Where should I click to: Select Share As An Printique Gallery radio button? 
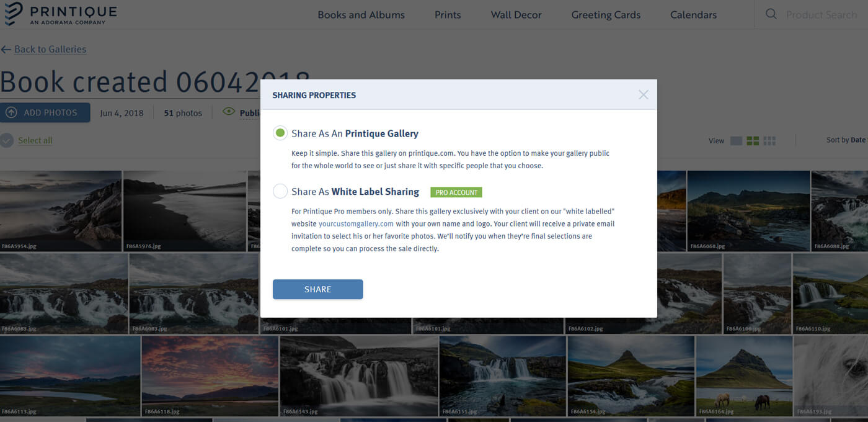pos(280,132)
